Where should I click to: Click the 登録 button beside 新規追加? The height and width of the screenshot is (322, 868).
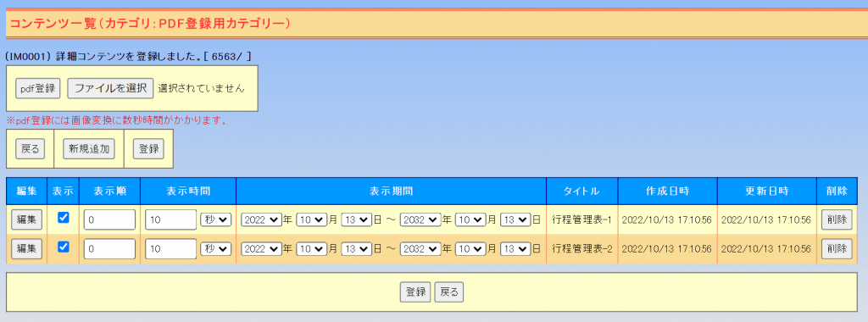point(148,149)
